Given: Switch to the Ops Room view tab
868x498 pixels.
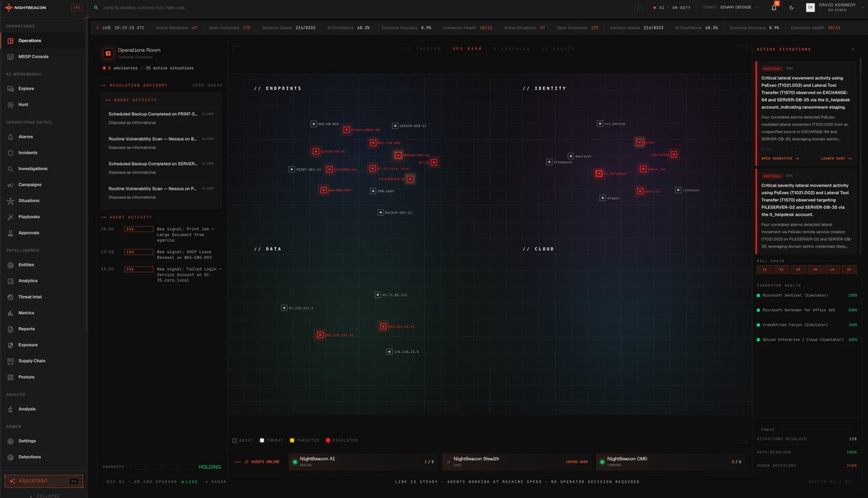Looking at the screenshot, I should pyautogui.click(x=467, y=48).
